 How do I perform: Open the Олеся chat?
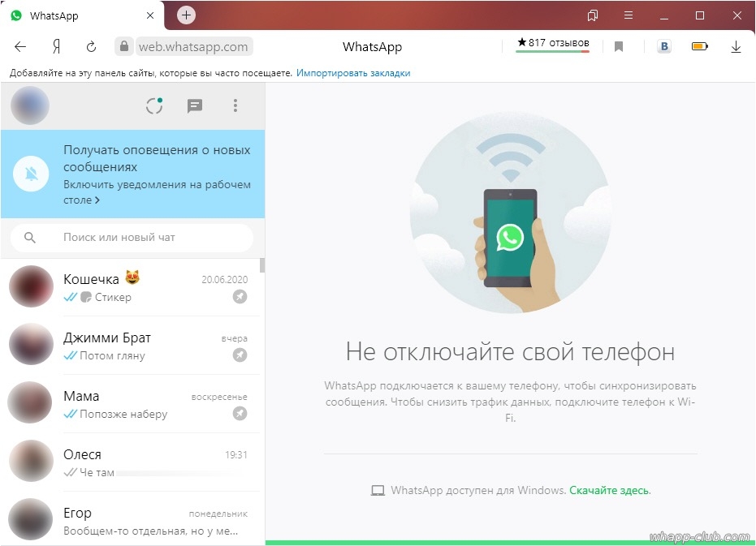tap(131, 462)
